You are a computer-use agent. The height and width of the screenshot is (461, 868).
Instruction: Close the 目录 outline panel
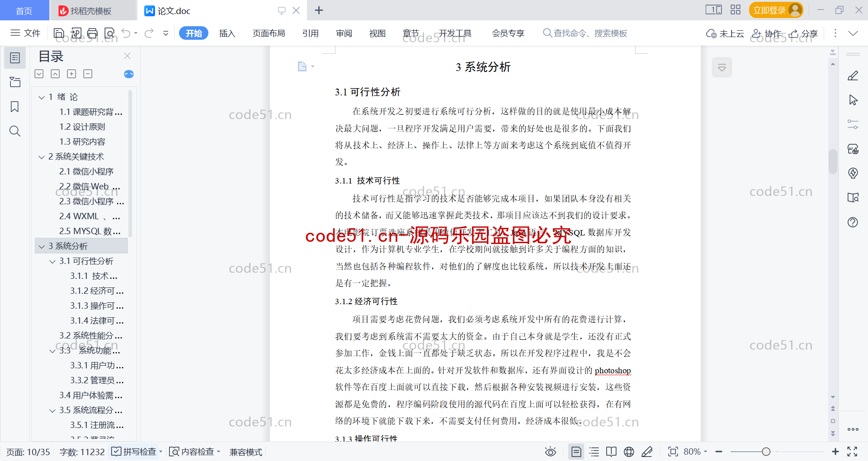[x=127, y=56]
